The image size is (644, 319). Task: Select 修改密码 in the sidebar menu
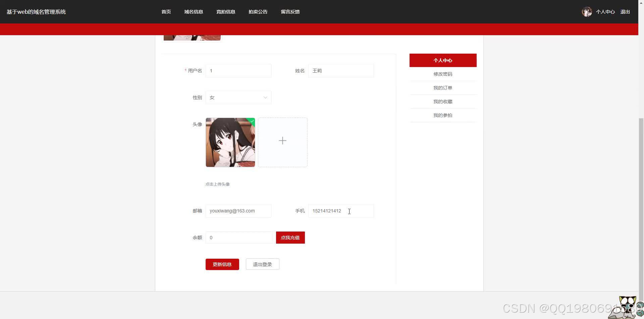pos(443,74)
